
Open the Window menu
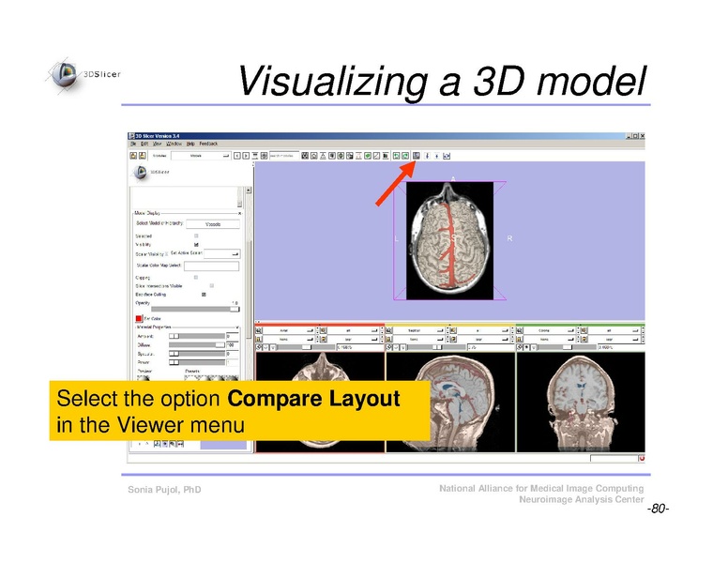[x=174, y=144]
